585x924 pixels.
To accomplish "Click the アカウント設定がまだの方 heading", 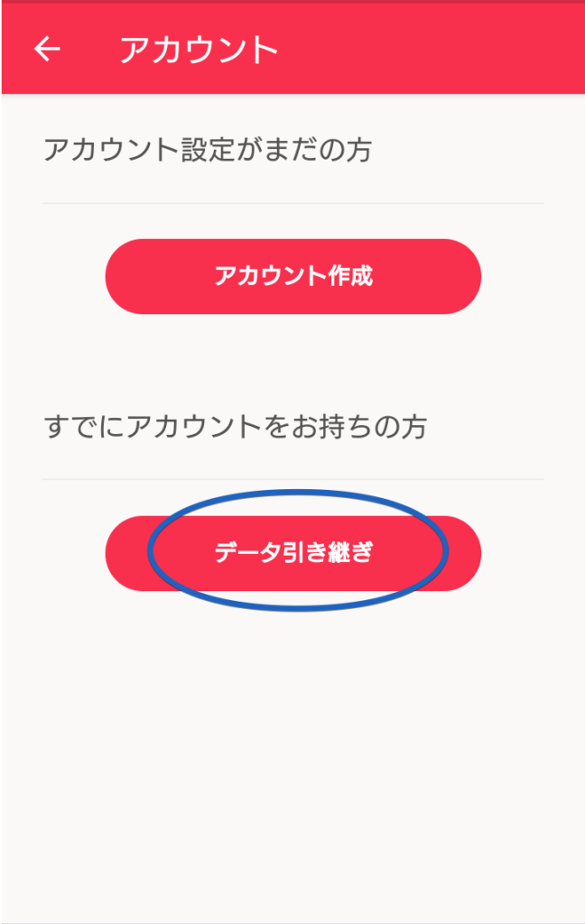I will [207, 150].
